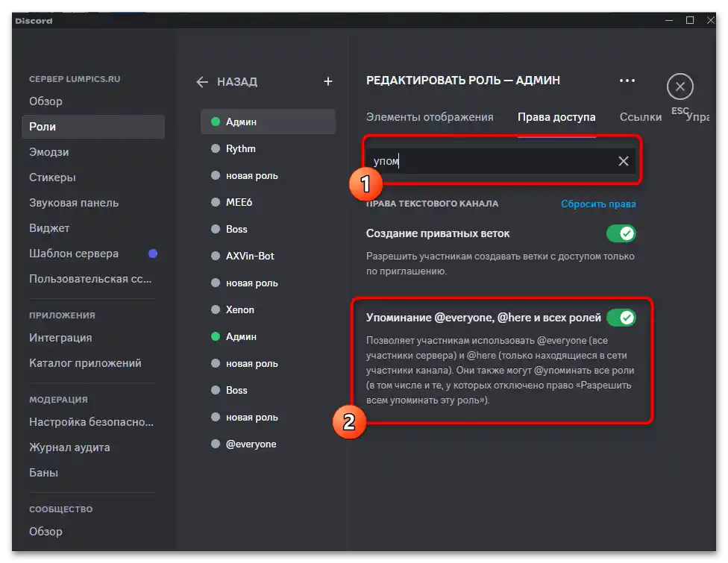
Task: Clear the permissions search field
Action: (624, 161)
